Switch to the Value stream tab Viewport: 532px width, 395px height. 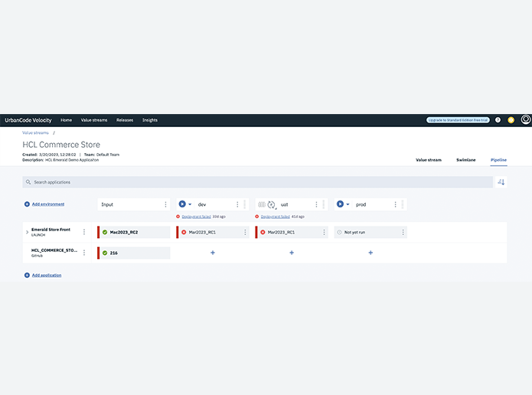(x=428, y=160)
